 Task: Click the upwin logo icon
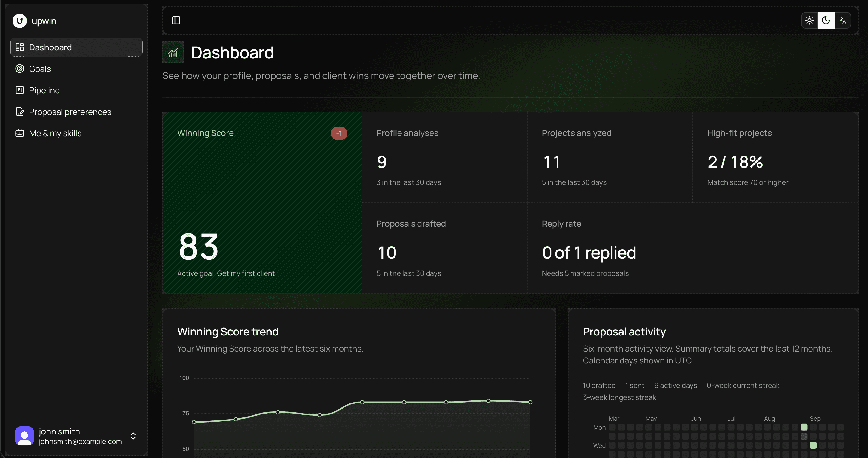19,21
